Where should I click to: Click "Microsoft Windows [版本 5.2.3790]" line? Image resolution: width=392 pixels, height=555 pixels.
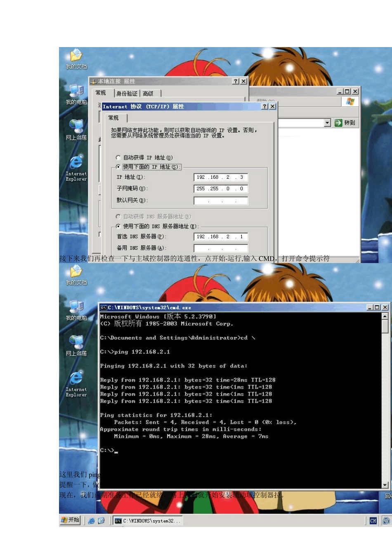click(158, 316)
